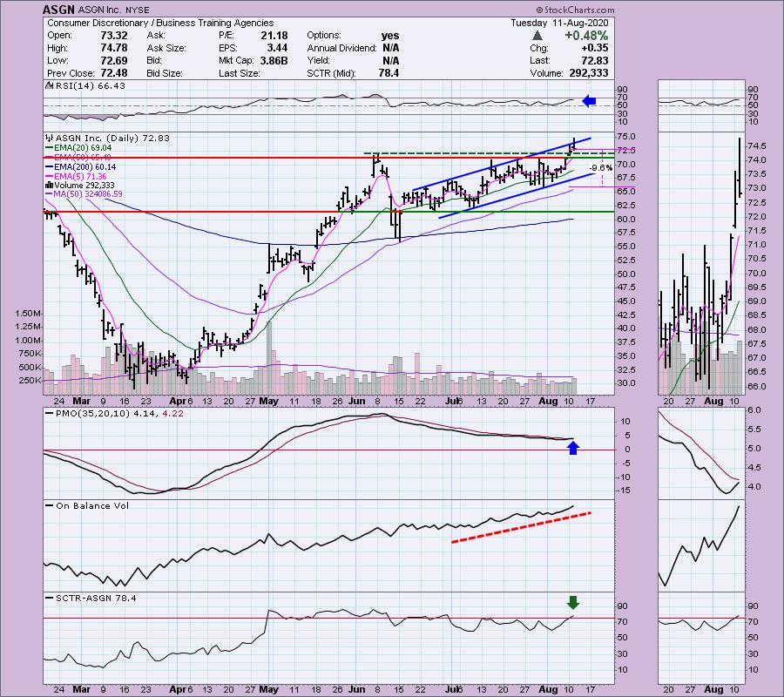Click the 'ASGN Inc. (Daily) 72.83' chart label
The height and width of the screenshot is (697, 784).
(x=112, y=138)
